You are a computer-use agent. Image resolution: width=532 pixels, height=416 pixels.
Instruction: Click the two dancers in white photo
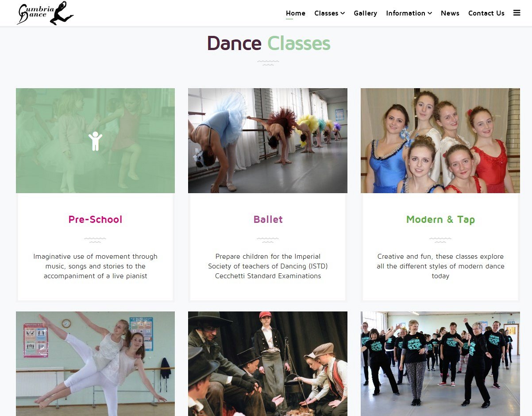click(x=95, y=364)
